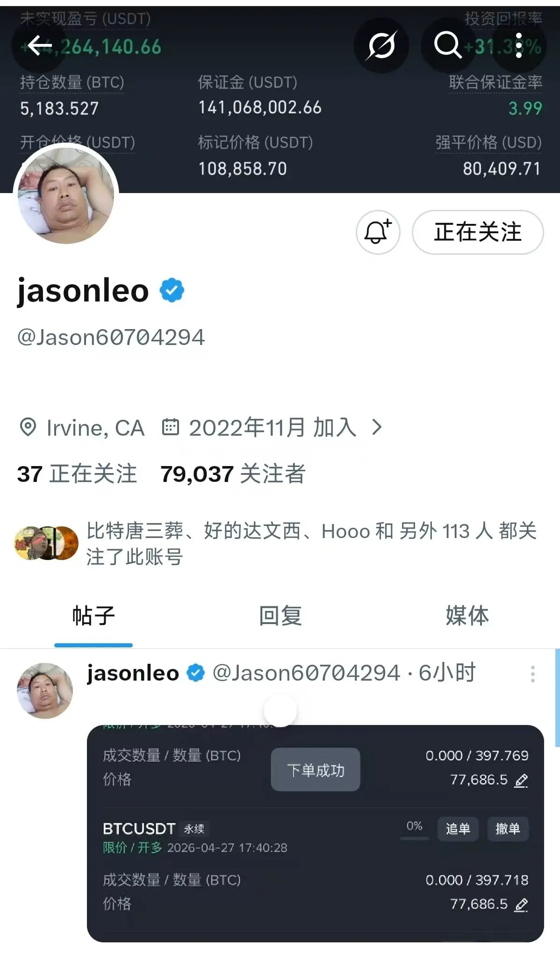
Task: Tap the small jasonleo avatar on post
Action: tap(45, 690)
